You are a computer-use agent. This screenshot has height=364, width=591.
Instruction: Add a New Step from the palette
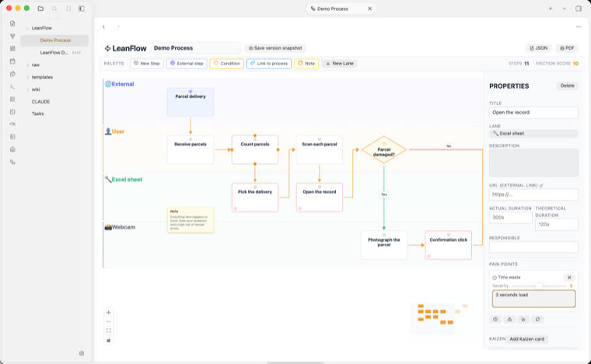[x=147, y=64]
